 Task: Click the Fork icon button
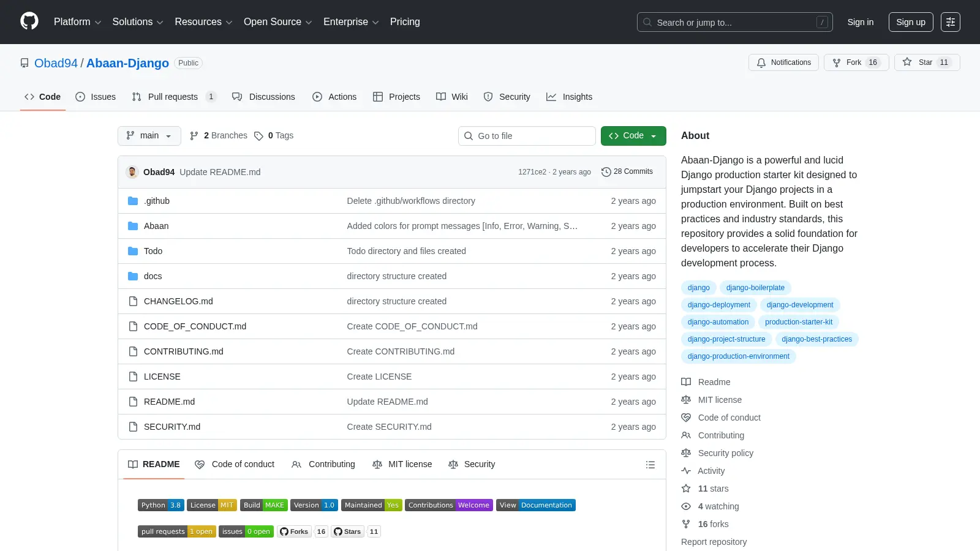pos(837,62)
